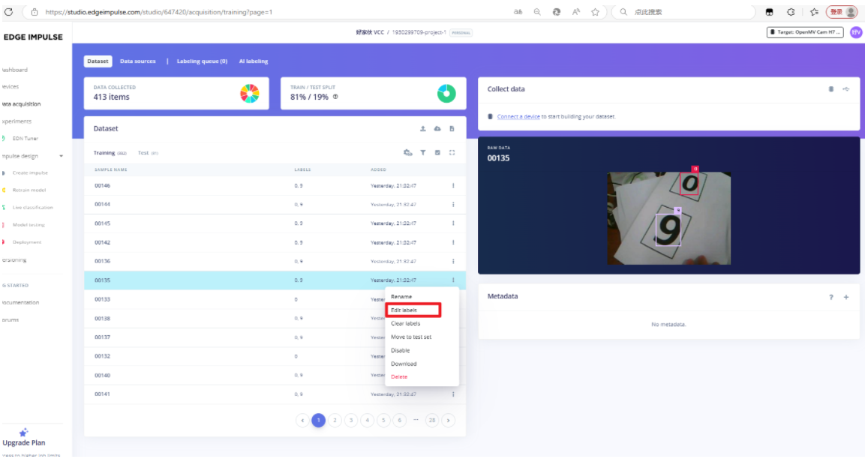Open the three-dot menu for sample 00135
This screenshot has width=868, height=462.
click(x=453, y=280)
